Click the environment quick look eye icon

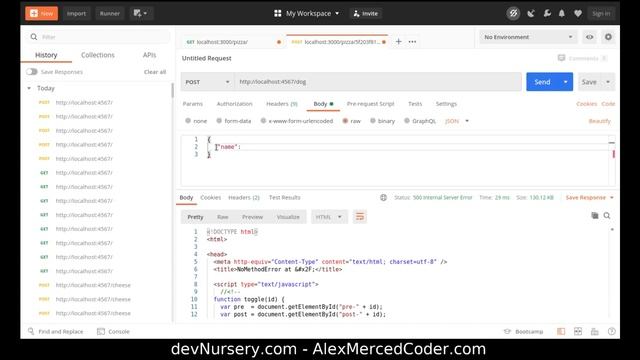click(589, 37)
